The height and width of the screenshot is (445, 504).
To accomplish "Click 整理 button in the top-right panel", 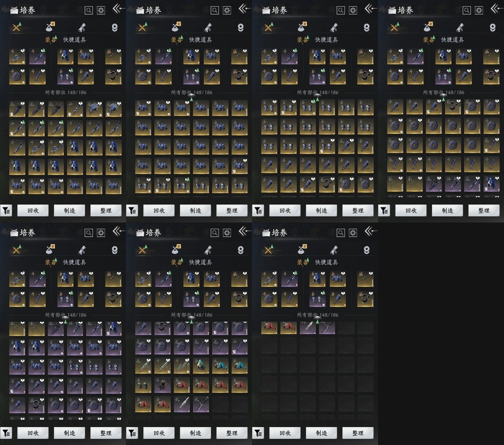I will pyautogui.click(x=484, y=211).
